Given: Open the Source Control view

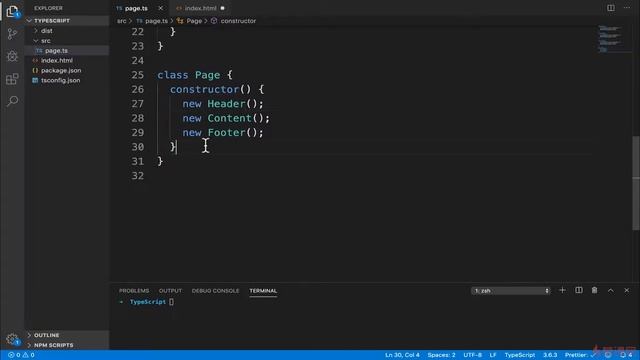Looking at the screenshot, I should pos(12,34).
